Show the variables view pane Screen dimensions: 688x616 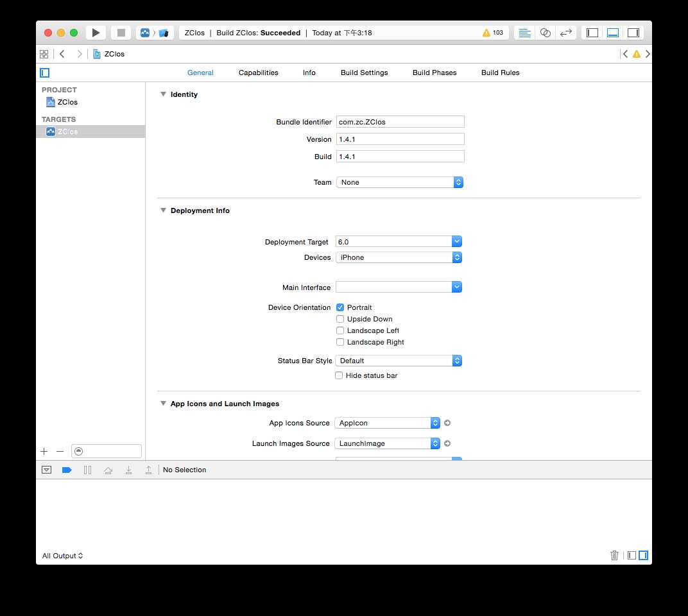click(x=632, y=556)
